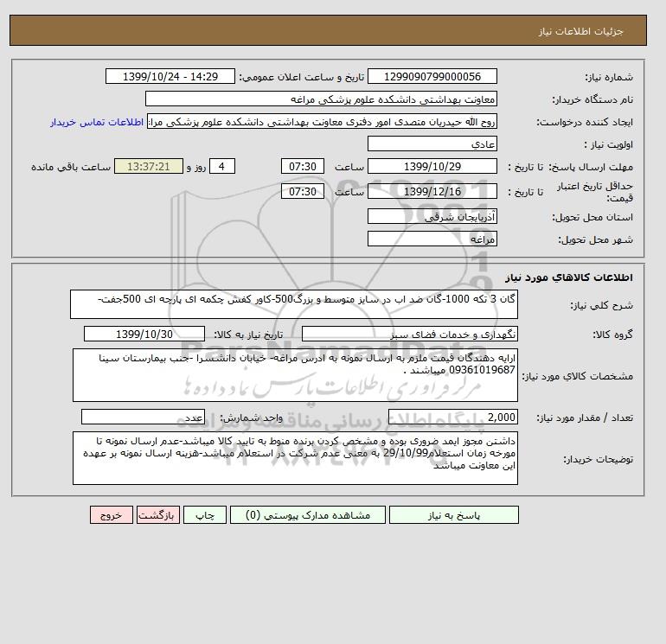Click the label تاریخ نیاز به کالا:
The height and width of the screenshot is (644, 666).
coord(247,335)
